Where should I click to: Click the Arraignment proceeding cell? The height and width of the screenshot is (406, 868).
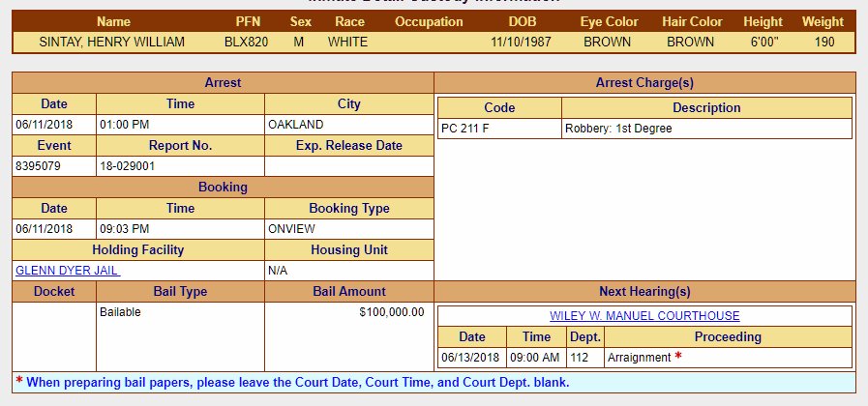(x=639, y=358)
